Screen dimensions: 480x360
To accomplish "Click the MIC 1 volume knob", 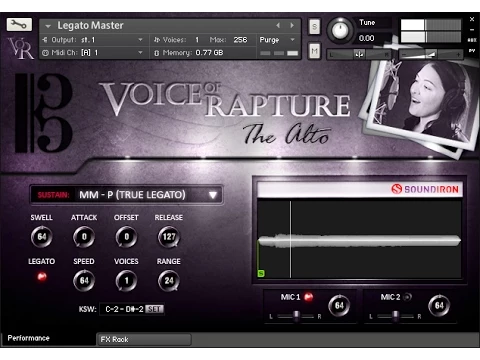I will 339,305.
